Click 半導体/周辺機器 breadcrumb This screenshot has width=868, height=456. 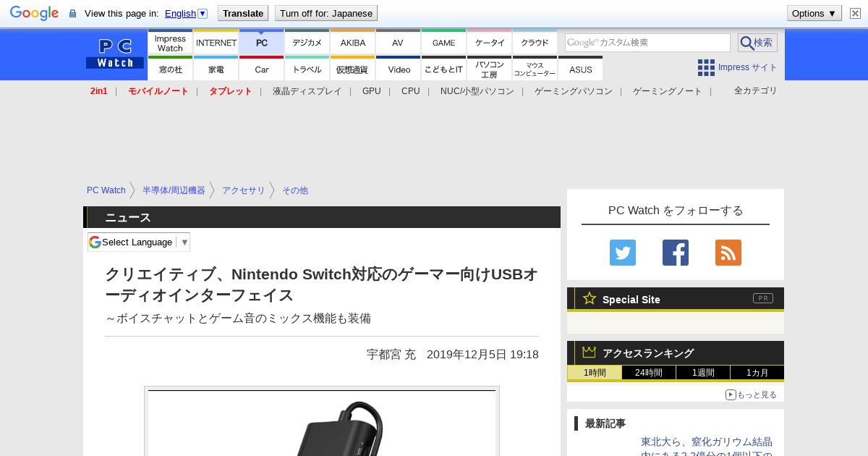pyautogui.click(x=174, y=190)
